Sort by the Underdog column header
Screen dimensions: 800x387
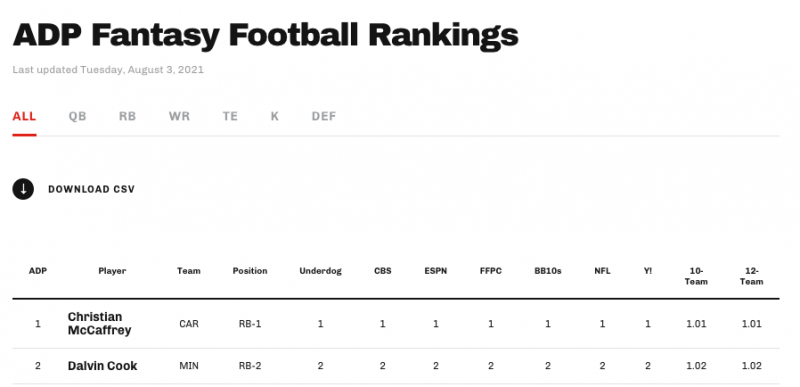coord(320,271)
